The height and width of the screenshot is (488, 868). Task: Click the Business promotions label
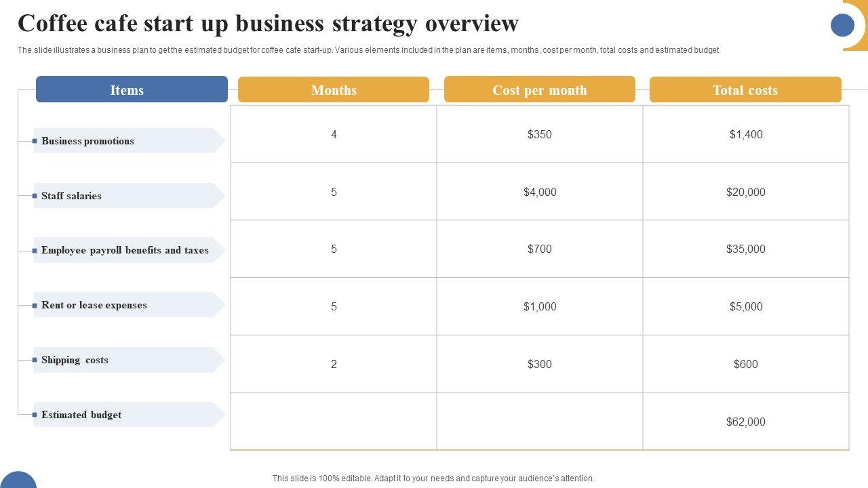pos(87,141)
